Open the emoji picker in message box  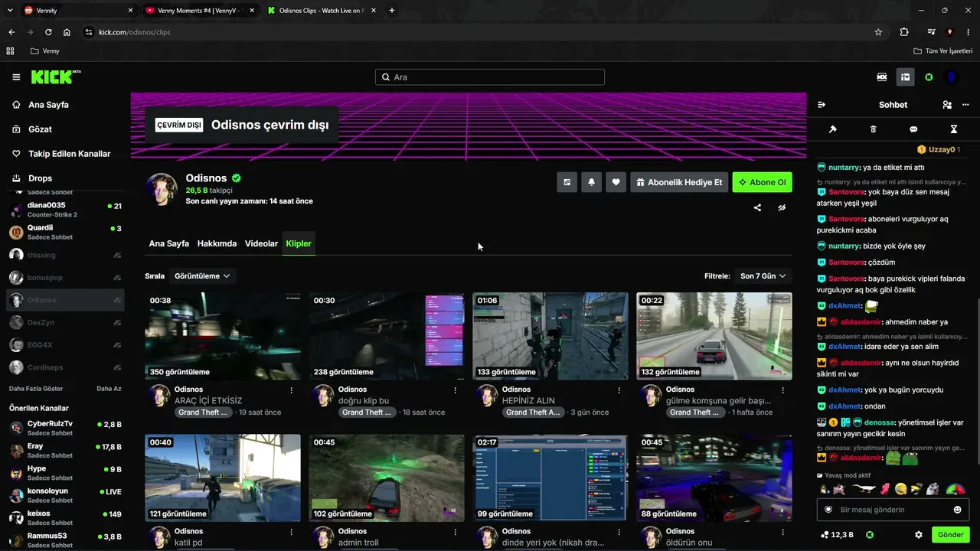(957, 510)
